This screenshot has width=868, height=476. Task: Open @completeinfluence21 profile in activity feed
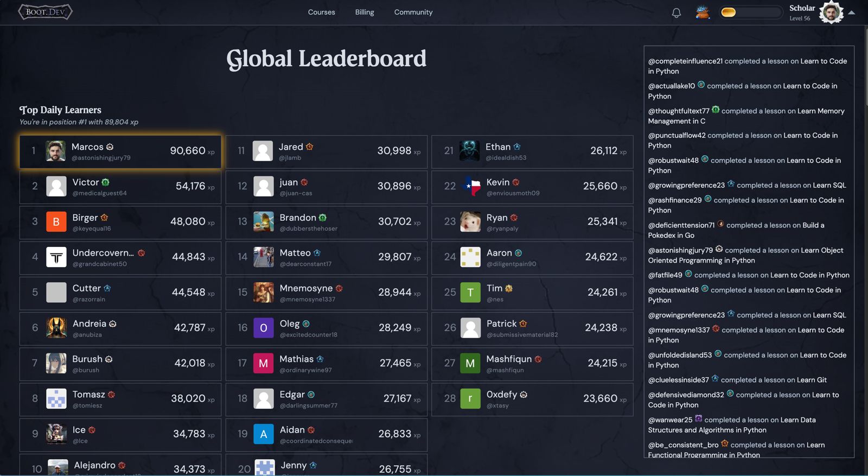pyautogui.click(x=685, y=61)
